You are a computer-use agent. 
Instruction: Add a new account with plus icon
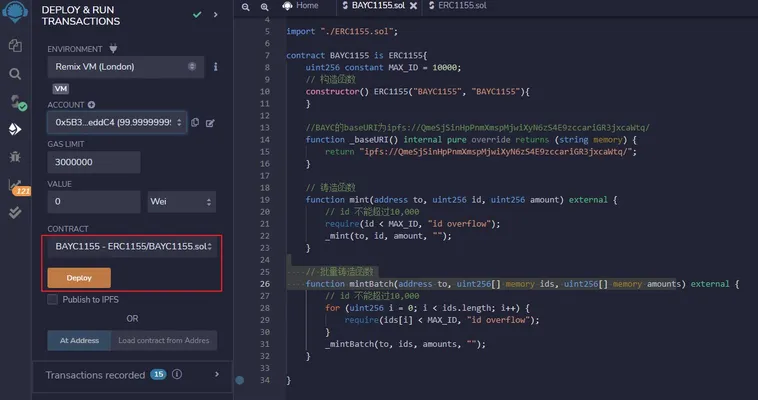click(x=91, y=104)
